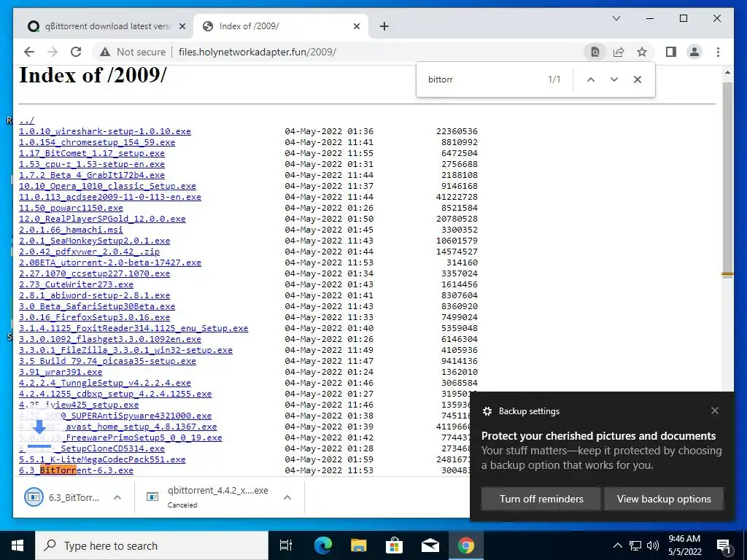Bookmark this page with the star
The image size is (747, 560).
point(642,52)
